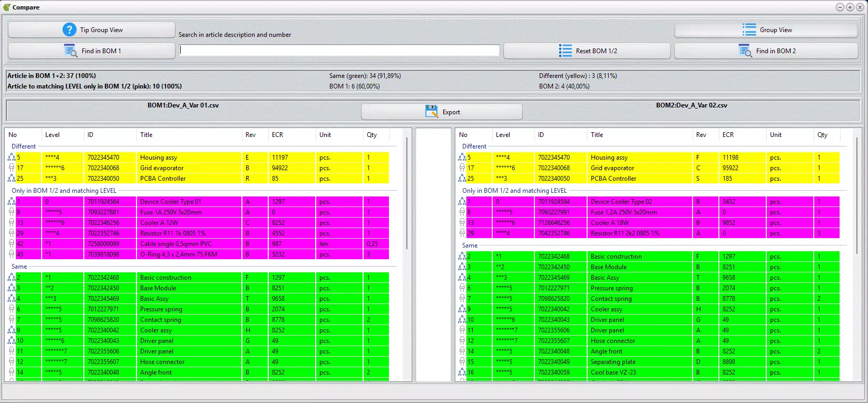Screen dimensions: 868x403
Task: Click assembly icon of Cool base VZ-23 row
Action: pos(462,372)
